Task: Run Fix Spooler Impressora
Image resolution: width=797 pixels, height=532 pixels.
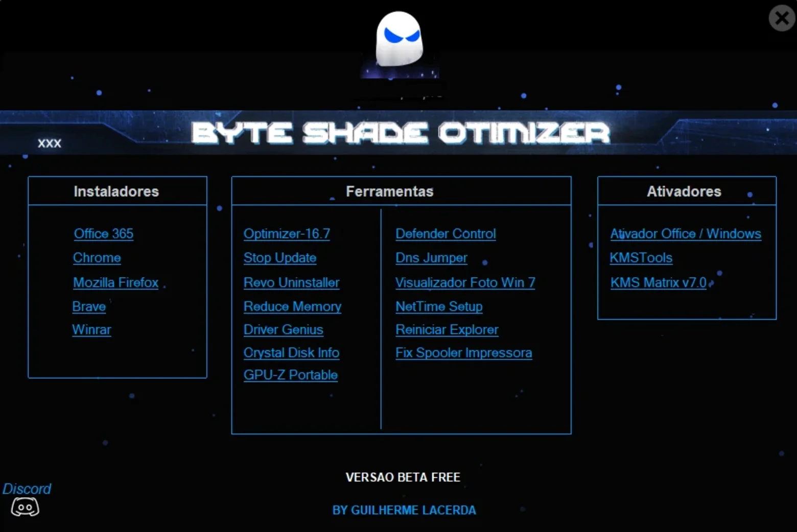Action: (x=464, y=353)
